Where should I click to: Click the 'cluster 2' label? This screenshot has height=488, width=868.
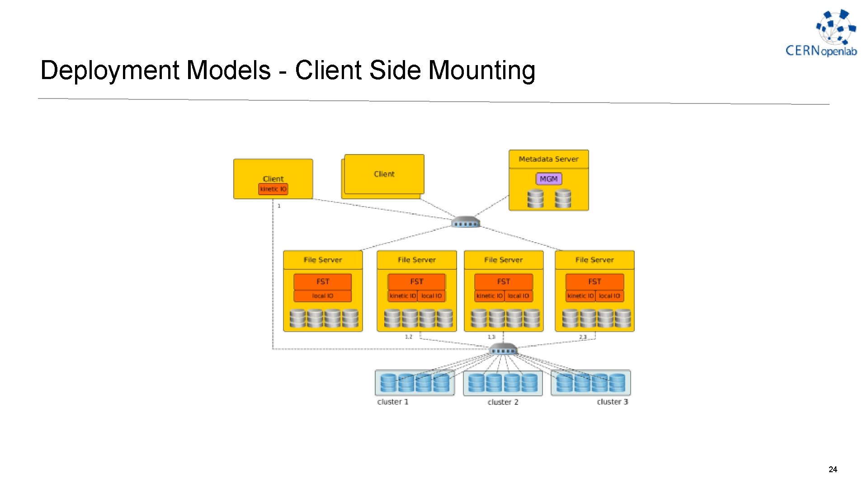(503, 402)
